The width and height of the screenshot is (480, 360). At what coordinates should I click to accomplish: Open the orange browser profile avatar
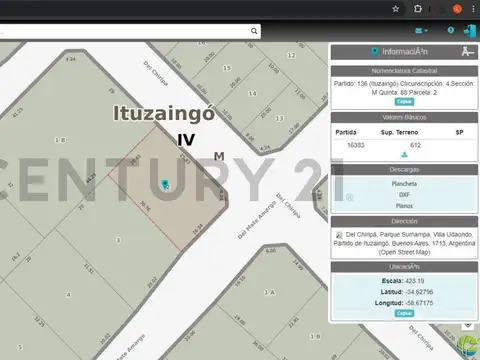(457, 9)
